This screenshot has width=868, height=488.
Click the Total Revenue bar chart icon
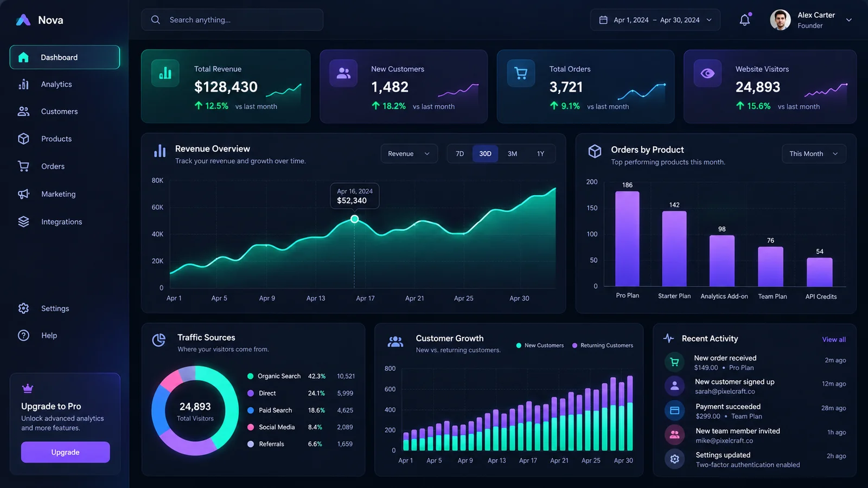point(165,73)
